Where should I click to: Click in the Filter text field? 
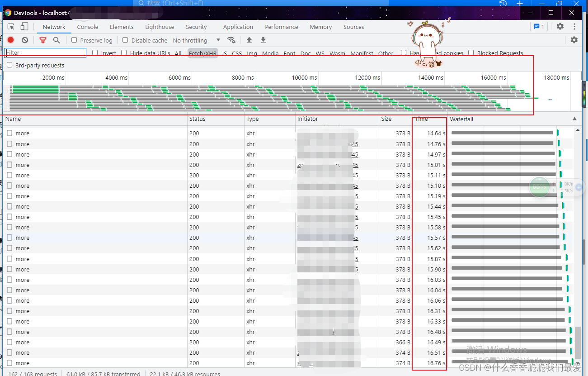pos(45,53)
